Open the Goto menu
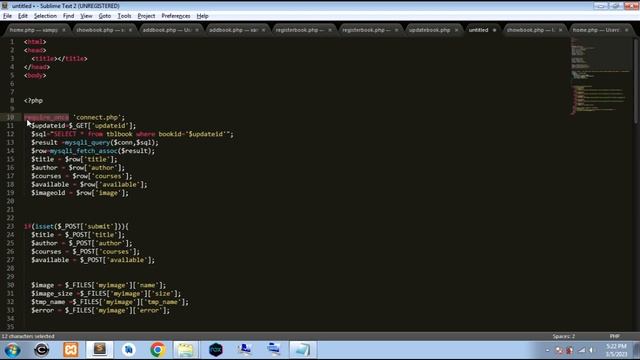 pos(104,16)
